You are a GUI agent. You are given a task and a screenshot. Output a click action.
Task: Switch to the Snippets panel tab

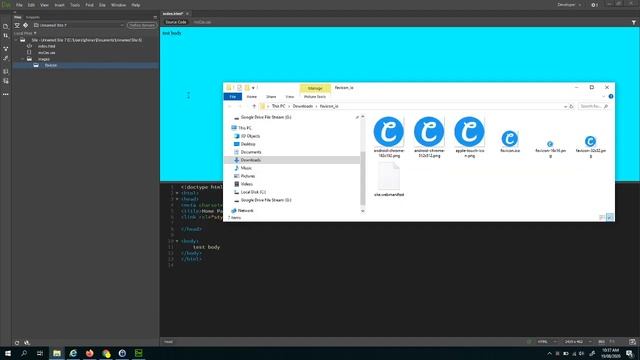[x=33, y=17]
